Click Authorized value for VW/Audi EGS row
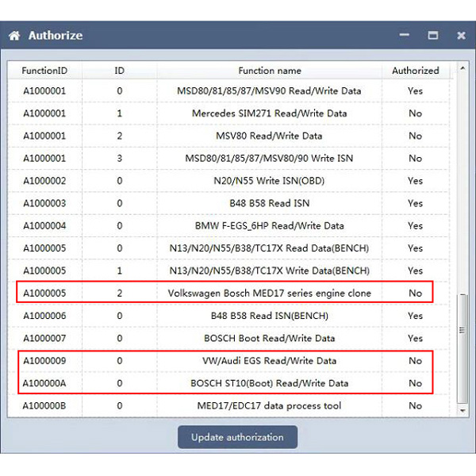The image size is (476, 476). [415, 361]
